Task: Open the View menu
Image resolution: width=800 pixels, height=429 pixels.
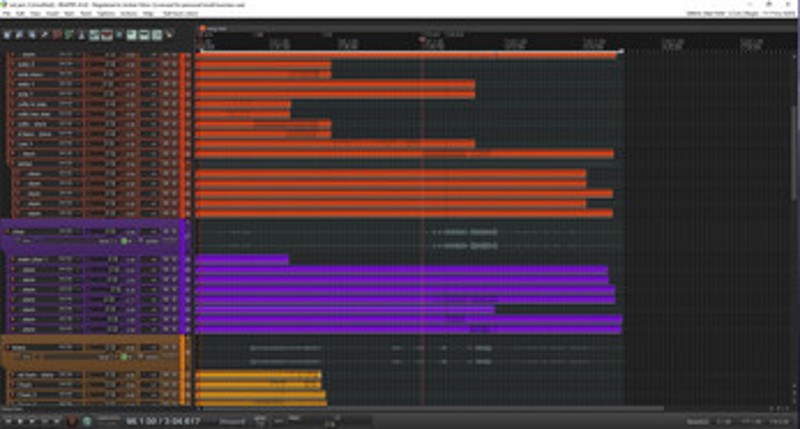Action: (35, 13)
